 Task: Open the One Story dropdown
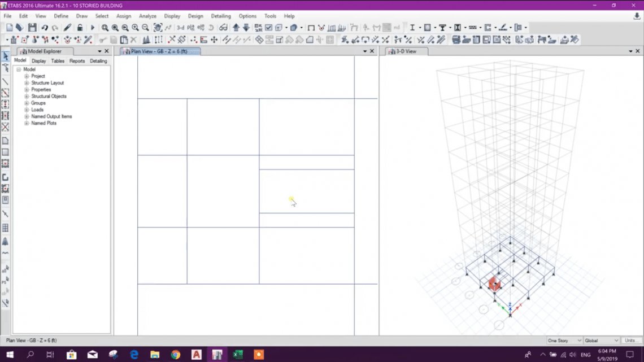click(x=564, y=341)
